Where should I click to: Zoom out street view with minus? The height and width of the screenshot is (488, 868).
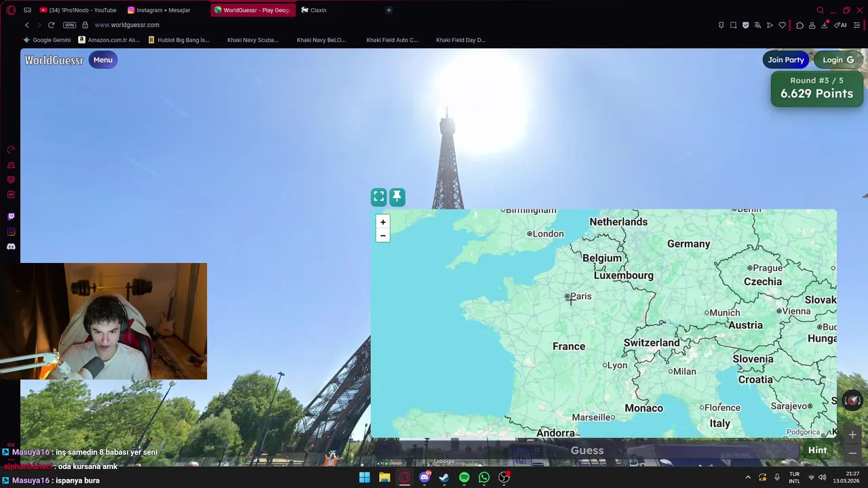point(852,453)
